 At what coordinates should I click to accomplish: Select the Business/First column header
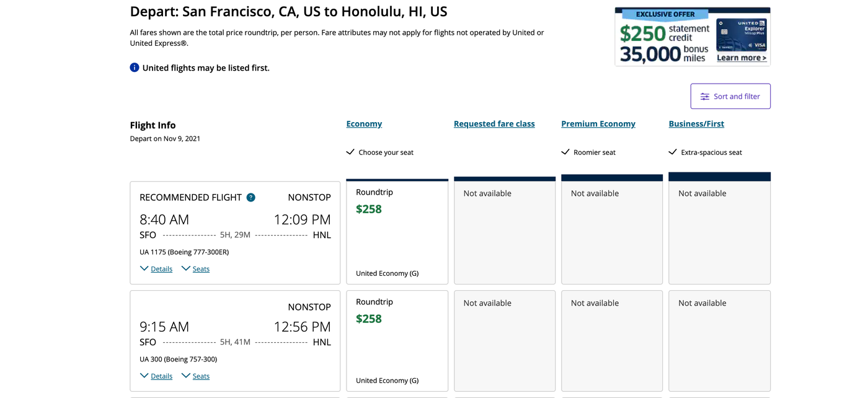(x=696, y=124)
